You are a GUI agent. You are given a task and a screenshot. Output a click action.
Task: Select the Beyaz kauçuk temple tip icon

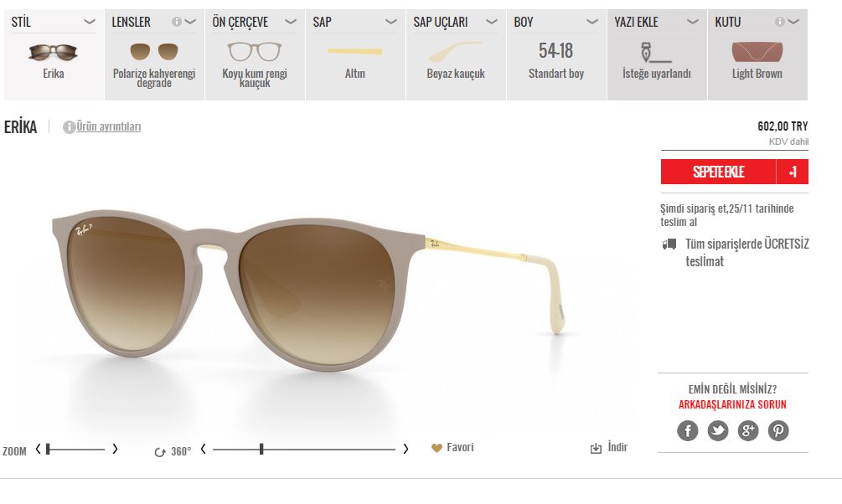pyautogui.click(x=456, y=52)
